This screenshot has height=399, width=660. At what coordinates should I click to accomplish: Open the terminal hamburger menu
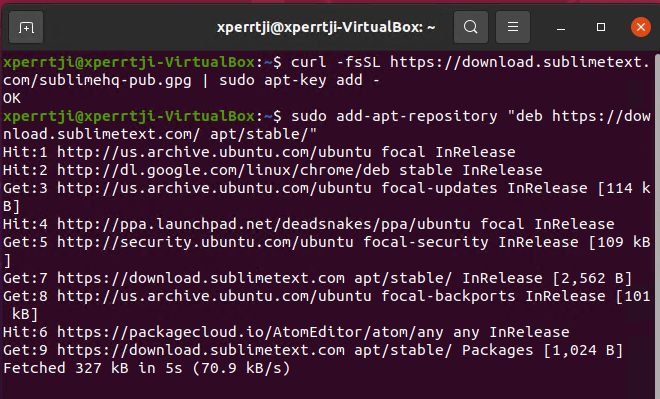click(x=513, y=27)
